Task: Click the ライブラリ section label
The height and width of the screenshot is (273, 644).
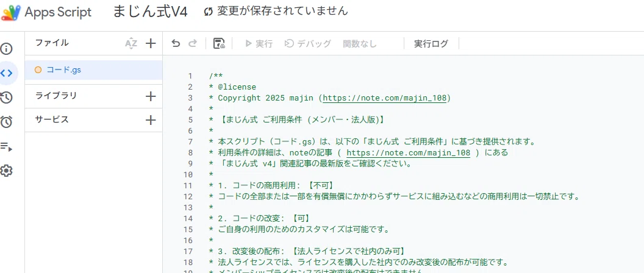Action: point(56,96)
